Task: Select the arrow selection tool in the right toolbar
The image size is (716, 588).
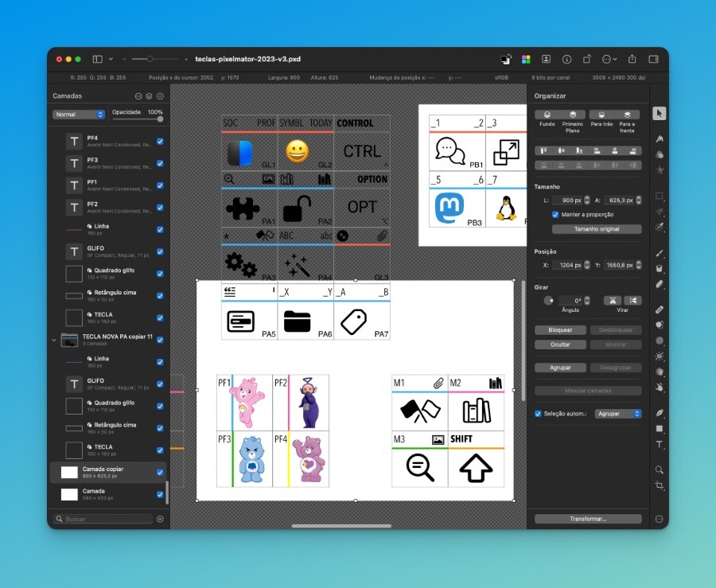Action: pyautogui.click(x=660, y=113)
